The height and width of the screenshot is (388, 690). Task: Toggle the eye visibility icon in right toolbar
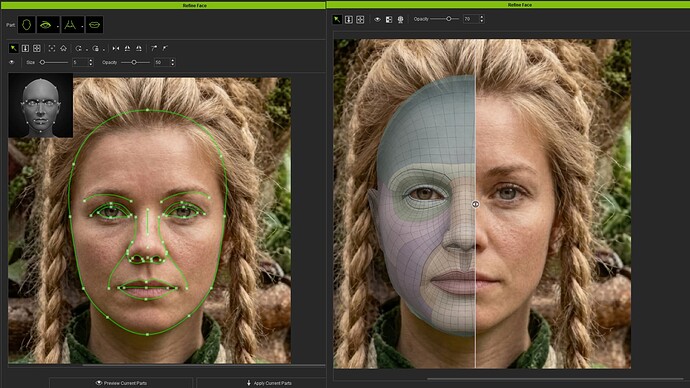[377, 19]
